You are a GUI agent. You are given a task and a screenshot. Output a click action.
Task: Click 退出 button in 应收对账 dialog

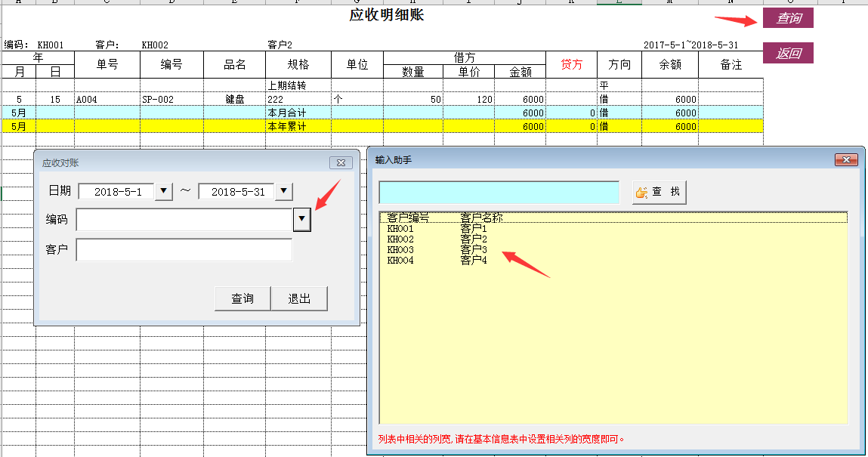pyautogui.click(x=299, y=299)
